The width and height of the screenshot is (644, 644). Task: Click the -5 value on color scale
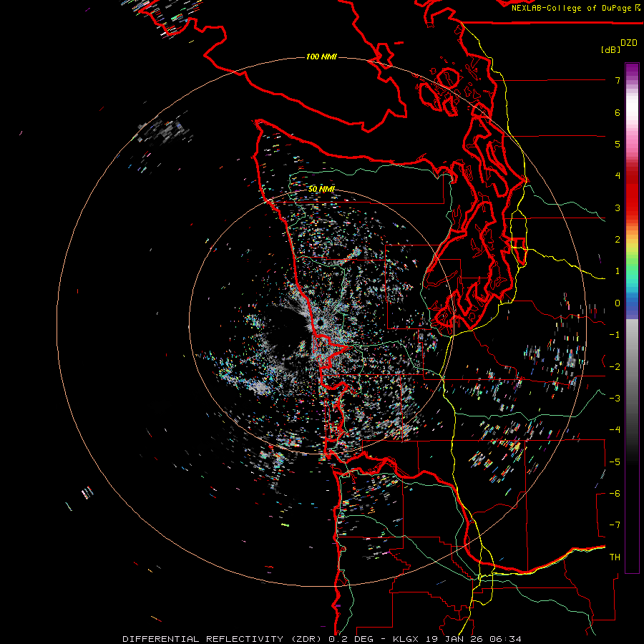615,462
